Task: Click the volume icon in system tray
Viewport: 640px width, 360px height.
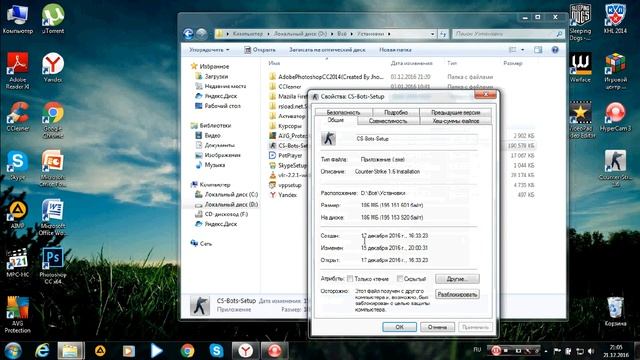Action: pos(591,351)
